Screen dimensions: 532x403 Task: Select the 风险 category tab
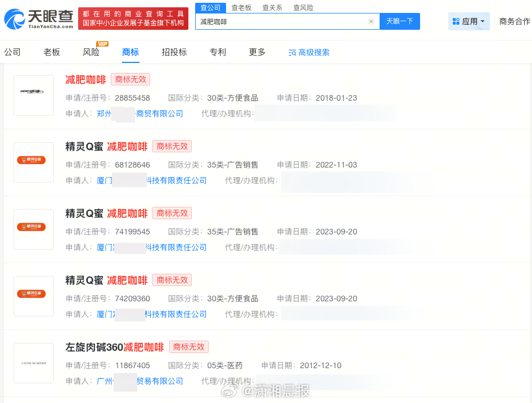point(91,52)
